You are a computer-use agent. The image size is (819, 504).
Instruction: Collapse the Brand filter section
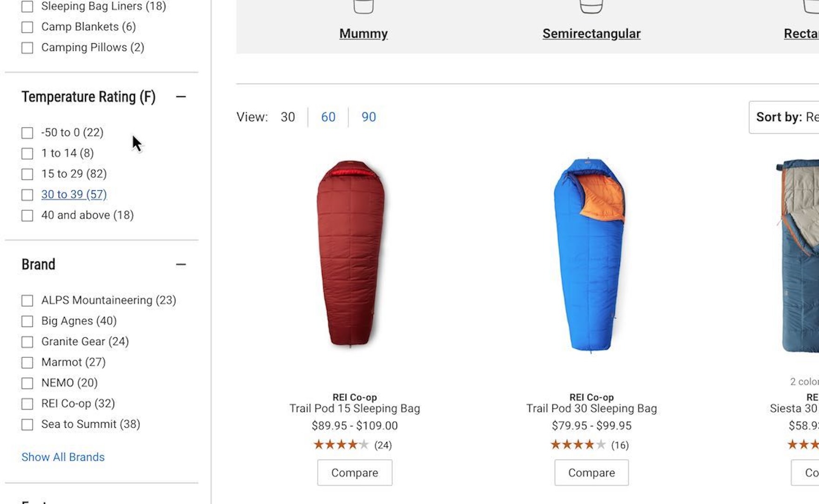coord(181,265)
